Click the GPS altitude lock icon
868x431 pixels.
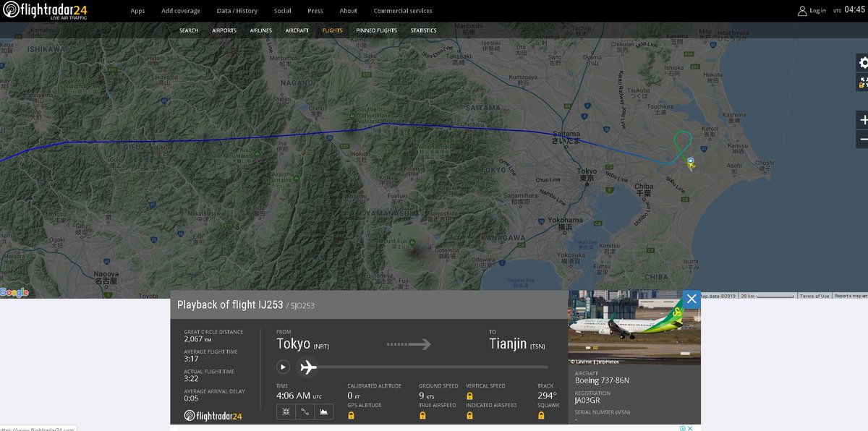[x=351, y=416]
